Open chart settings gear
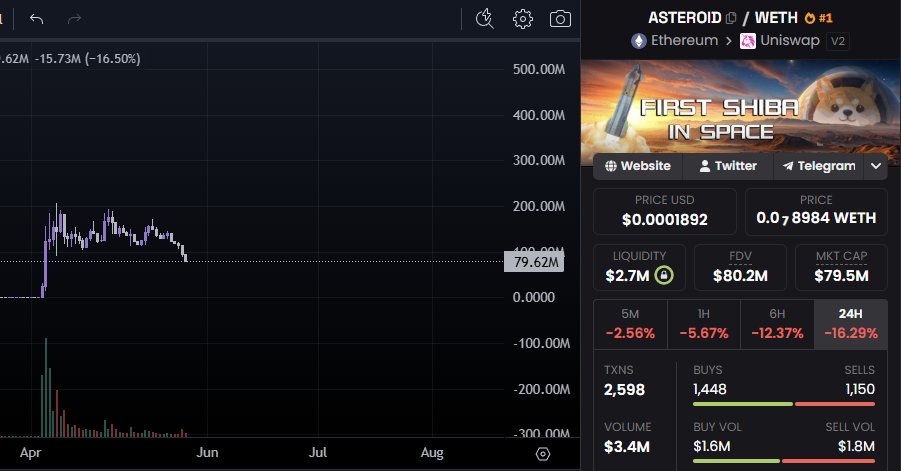The height and width of the screenshot is (471, 901). click(522, 19)
